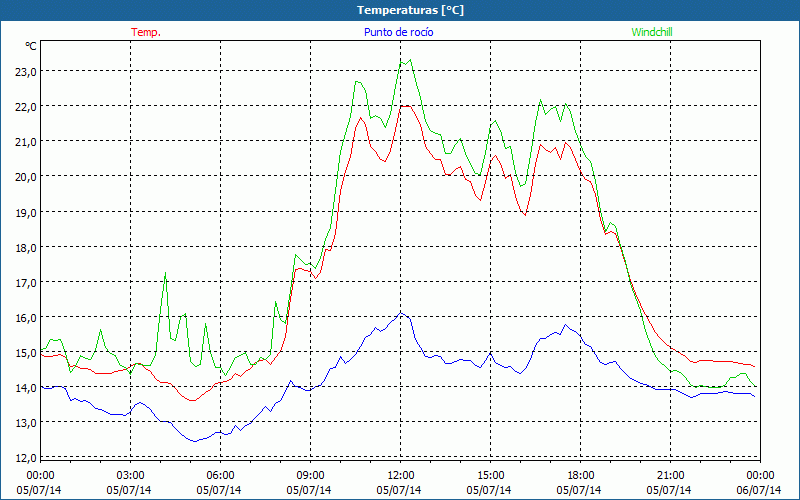The image size is (800, 500).
Task: Click the 22,0 y-axis value
Action: [26, 107]
